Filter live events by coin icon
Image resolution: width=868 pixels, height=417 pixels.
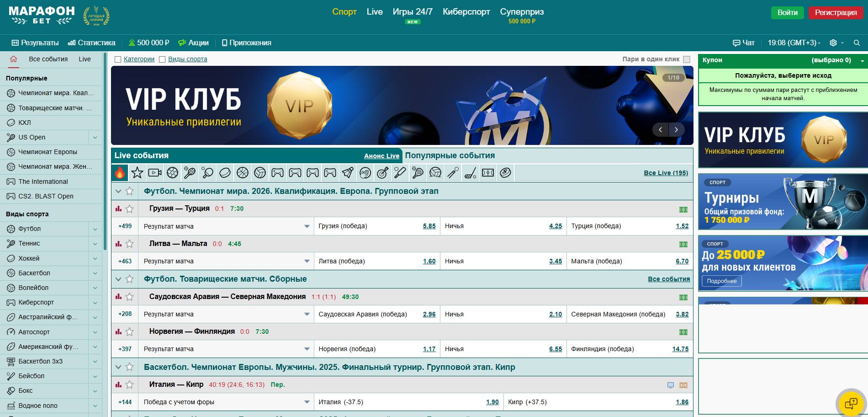(506, 173)
